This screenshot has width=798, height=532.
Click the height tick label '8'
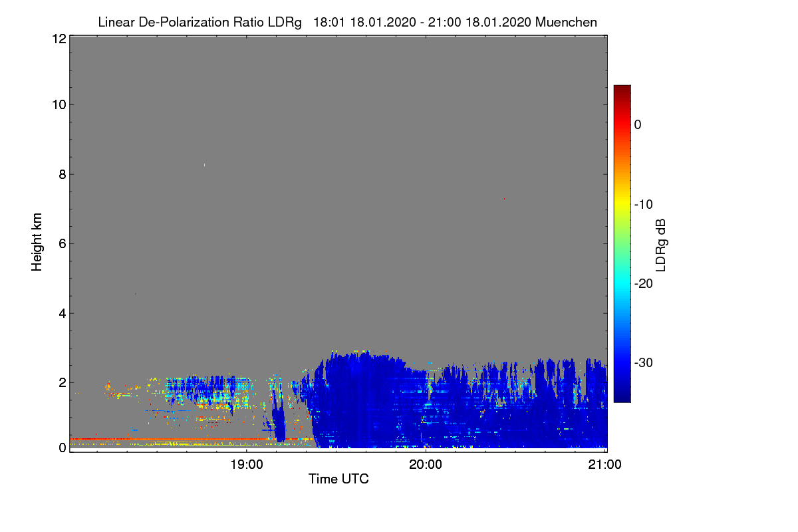point(61,174)
